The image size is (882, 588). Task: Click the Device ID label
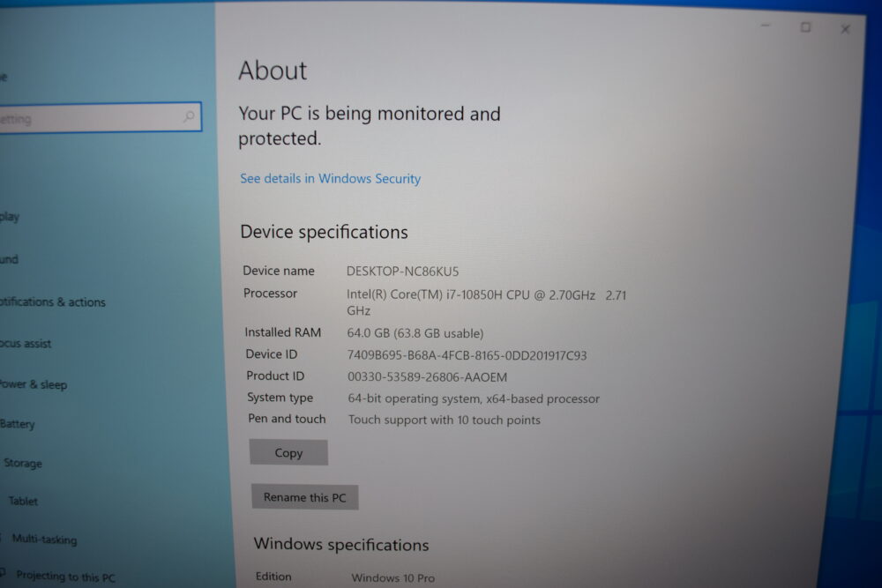[271, 354]
